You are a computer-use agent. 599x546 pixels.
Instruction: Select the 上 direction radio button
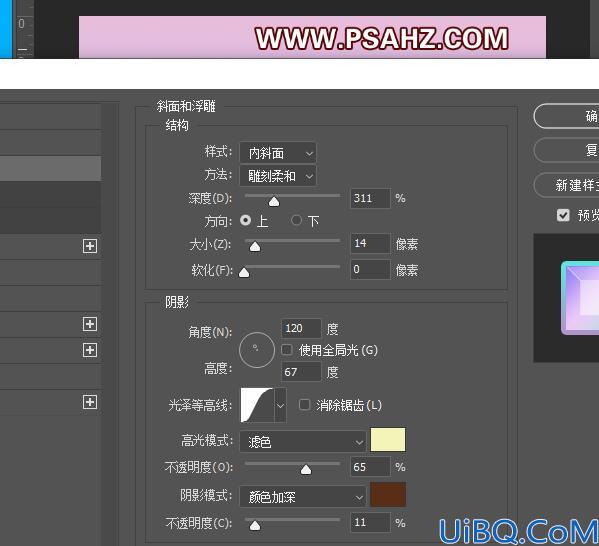246,220
